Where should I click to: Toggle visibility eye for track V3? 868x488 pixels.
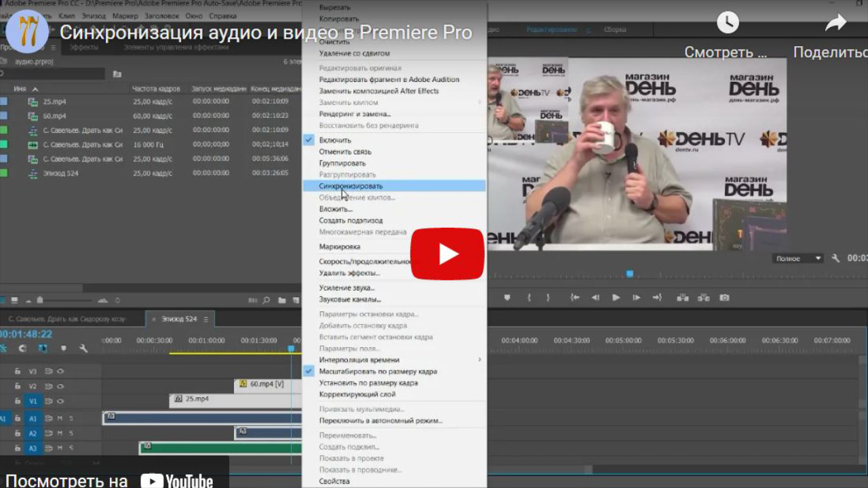[60, 371]
